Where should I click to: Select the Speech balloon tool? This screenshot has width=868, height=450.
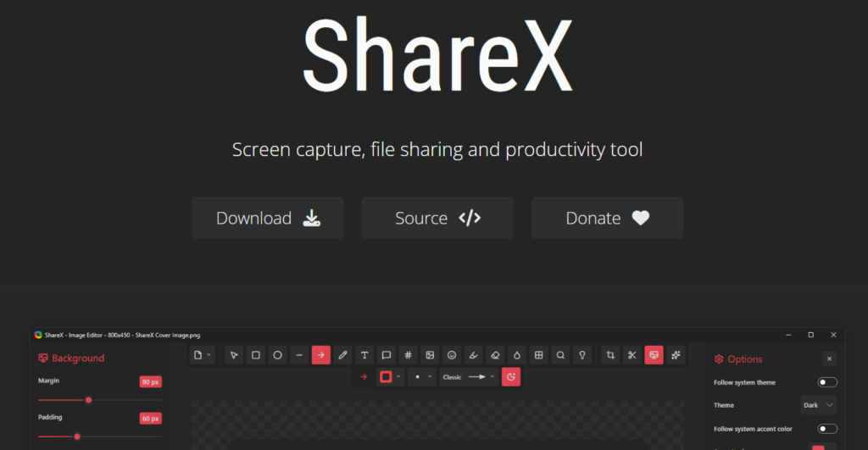point(387,355)
